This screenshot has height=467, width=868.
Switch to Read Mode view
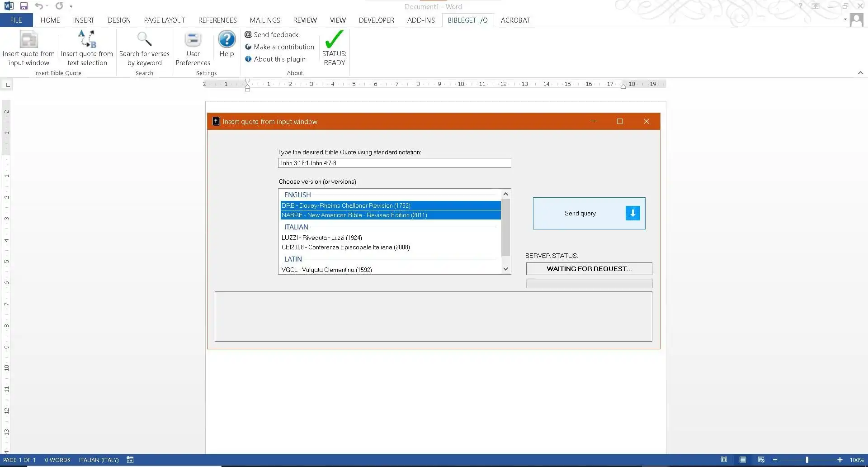click(724, 460)
